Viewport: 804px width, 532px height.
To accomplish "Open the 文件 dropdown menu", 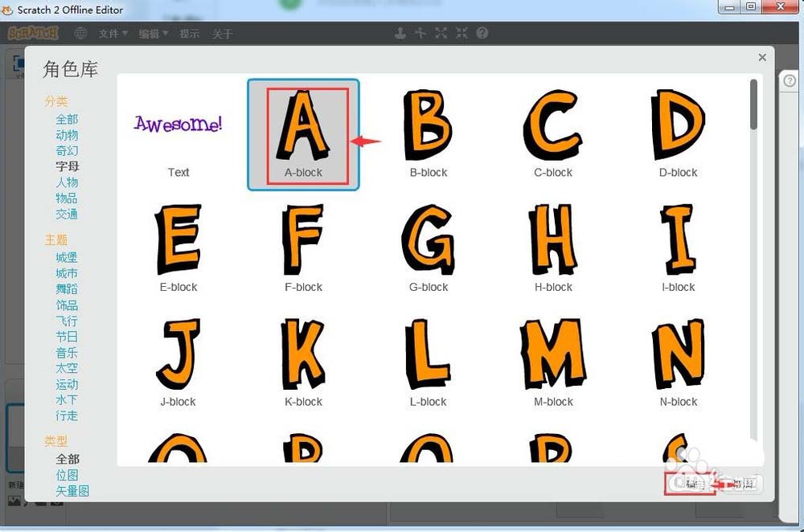I will click(113, 34).
